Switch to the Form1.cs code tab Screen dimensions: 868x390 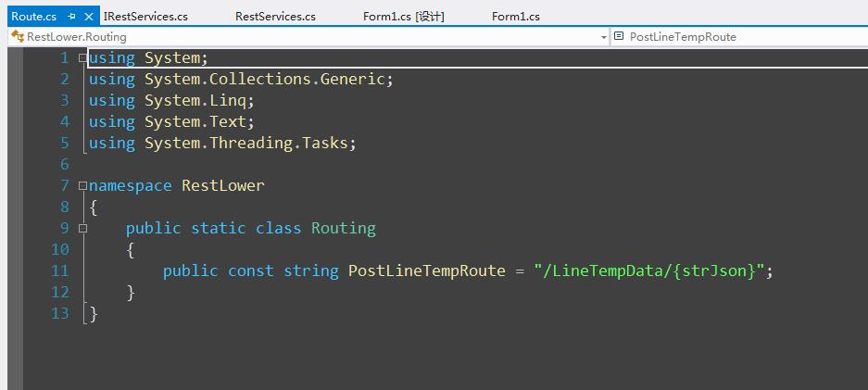click(515, 17)
